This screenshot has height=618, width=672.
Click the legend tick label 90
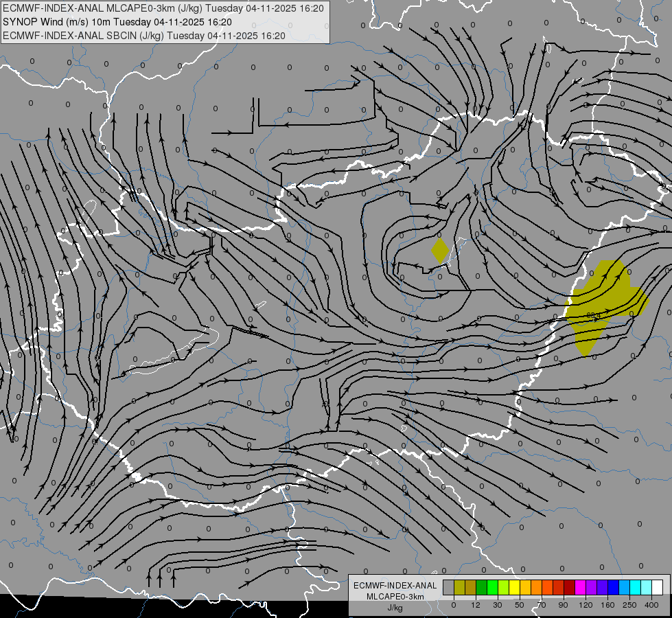pyautogui.click(x=563, y=605)
